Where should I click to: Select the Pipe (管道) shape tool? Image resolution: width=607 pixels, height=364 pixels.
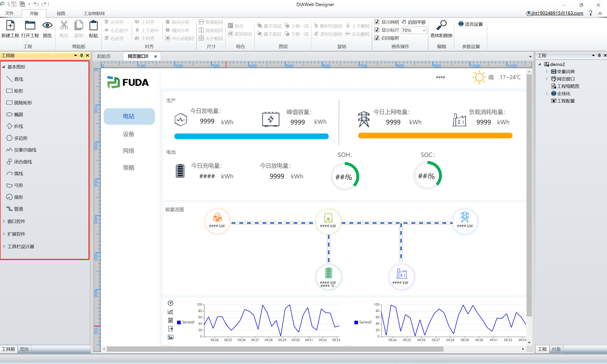(x=18, y=209)
